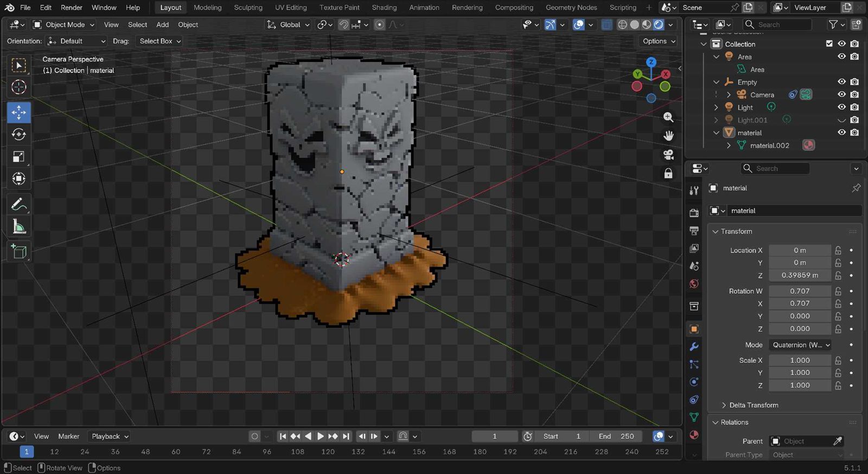868x474 pixels.
Task: Click the Blender logo menu icon
Action: 10,8
